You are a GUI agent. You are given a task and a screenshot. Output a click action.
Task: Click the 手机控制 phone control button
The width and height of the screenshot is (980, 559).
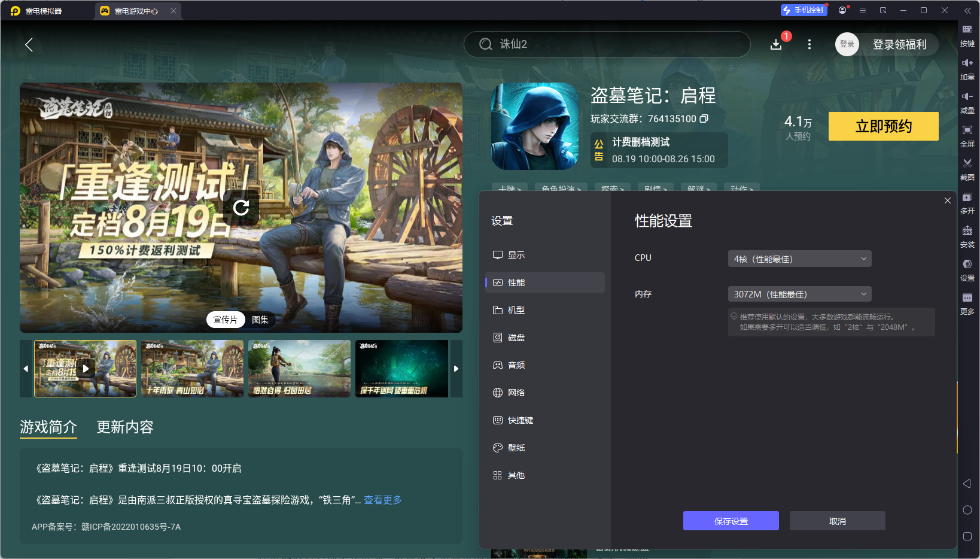click(x=804, y=10)
